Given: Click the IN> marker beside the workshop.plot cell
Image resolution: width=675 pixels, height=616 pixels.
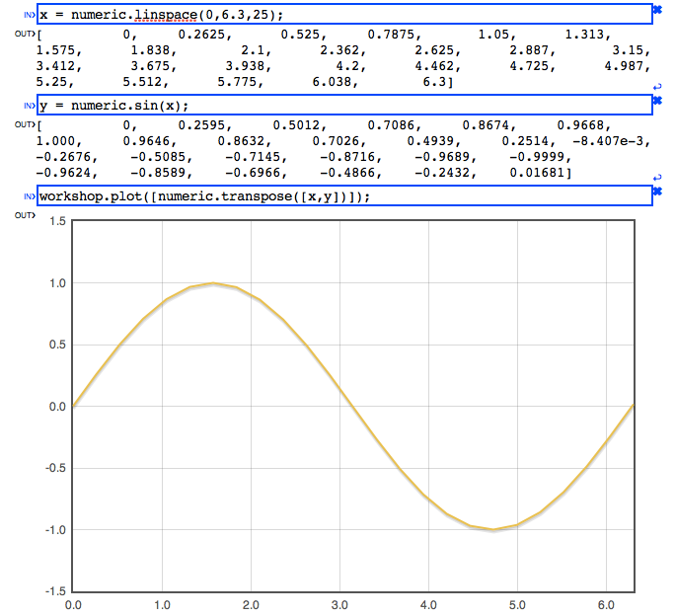Looking at the screenshot, I should (30, 196).
